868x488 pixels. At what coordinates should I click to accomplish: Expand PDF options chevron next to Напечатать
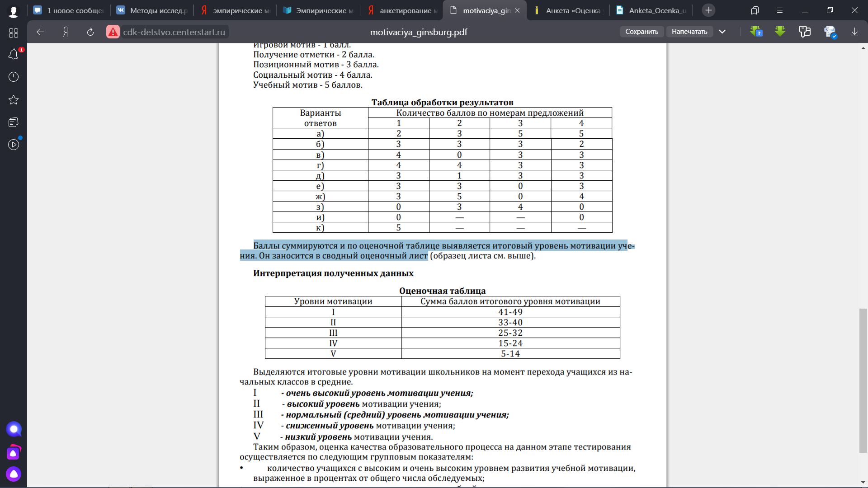tap(722, 32)
